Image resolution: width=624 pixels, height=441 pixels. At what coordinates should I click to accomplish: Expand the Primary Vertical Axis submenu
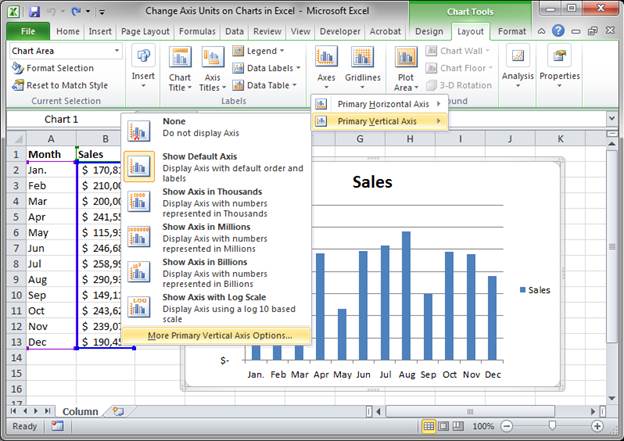[439, 121]
